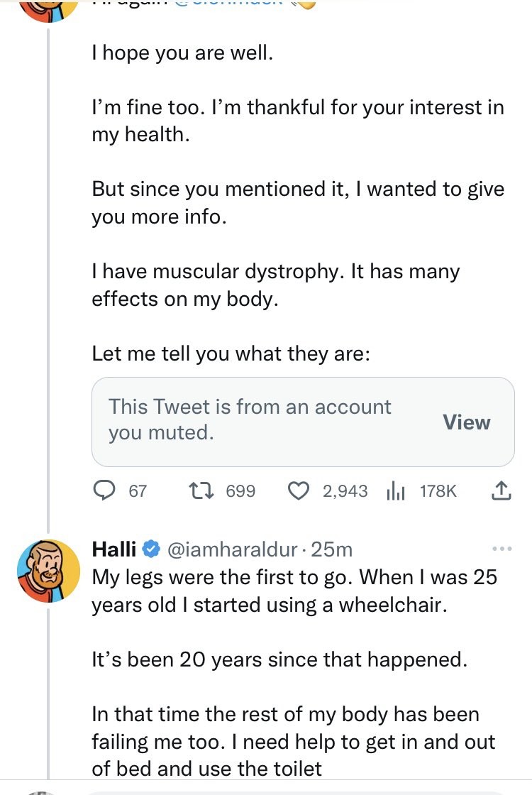Tap the share icon on the tweet
Screen dimensions: 532x795
[501, 490]
